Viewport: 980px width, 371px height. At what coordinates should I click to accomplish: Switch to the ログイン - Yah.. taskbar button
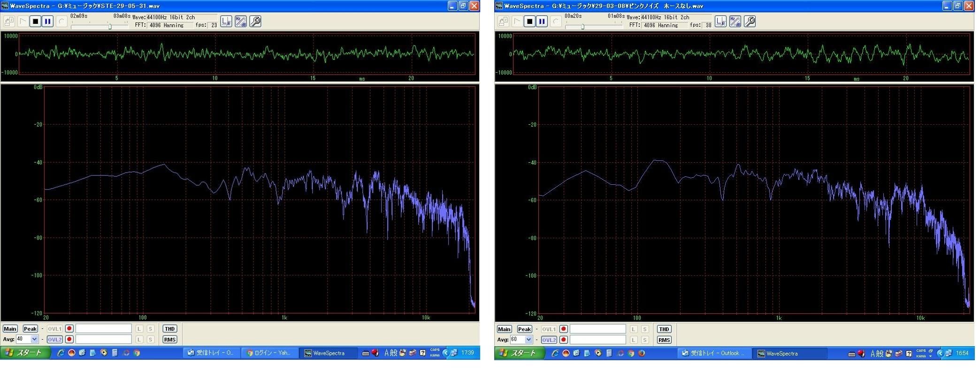tap(270, 353)
